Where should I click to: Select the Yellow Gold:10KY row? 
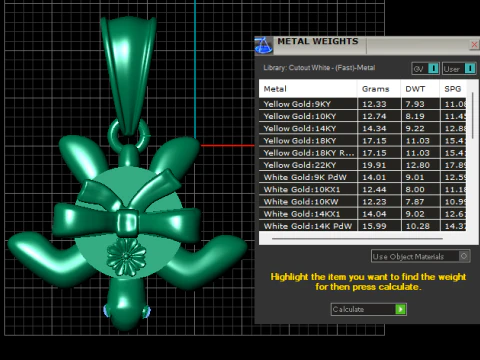click(362, 116)
